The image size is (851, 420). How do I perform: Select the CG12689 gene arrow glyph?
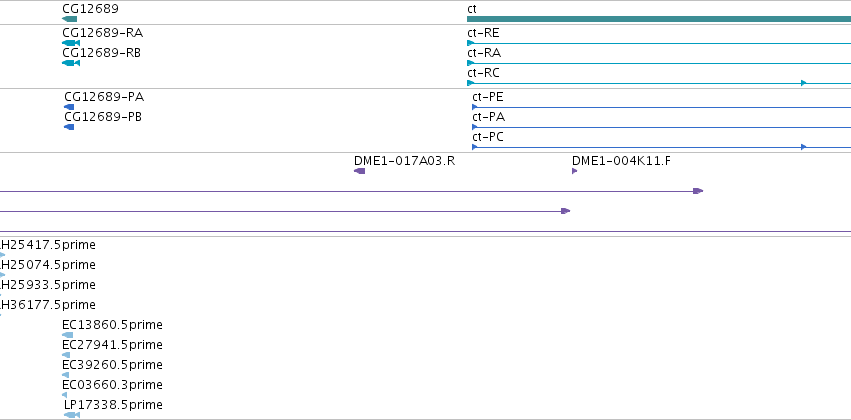point(69,19)
